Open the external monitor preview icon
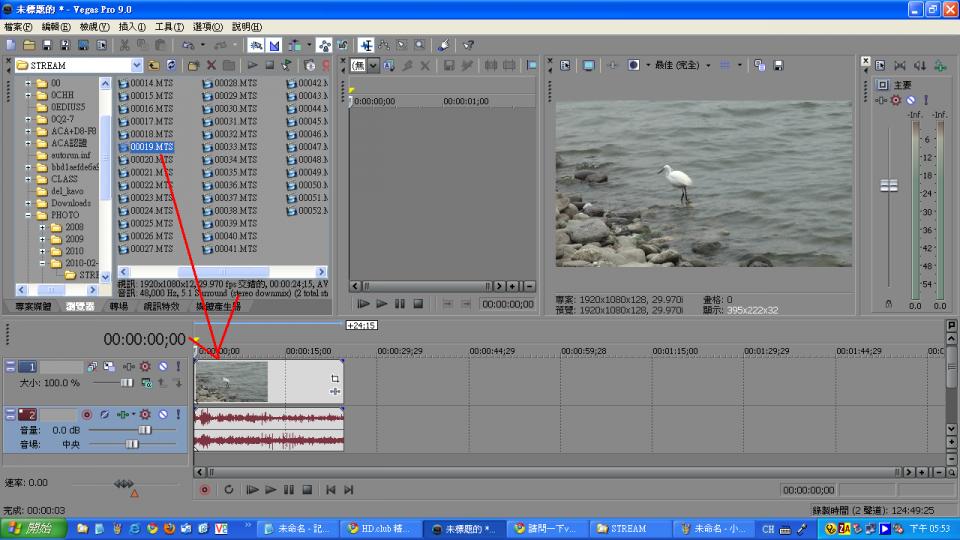 click(x=588, y=65)
